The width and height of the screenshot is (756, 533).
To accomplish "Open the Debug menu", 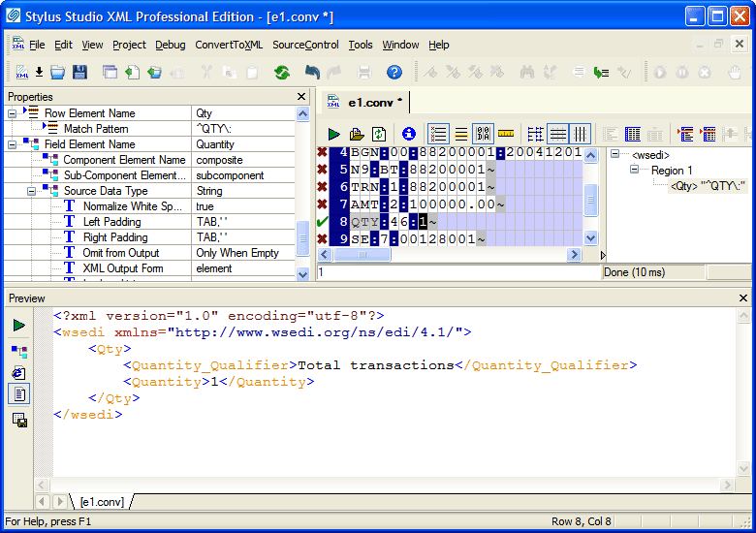I will pyautogui.click(x=171, y=45).
